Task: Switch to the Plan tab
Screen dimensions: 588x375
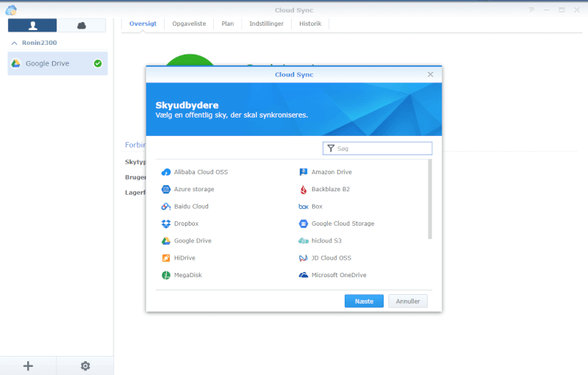Action: click(228, 24)
